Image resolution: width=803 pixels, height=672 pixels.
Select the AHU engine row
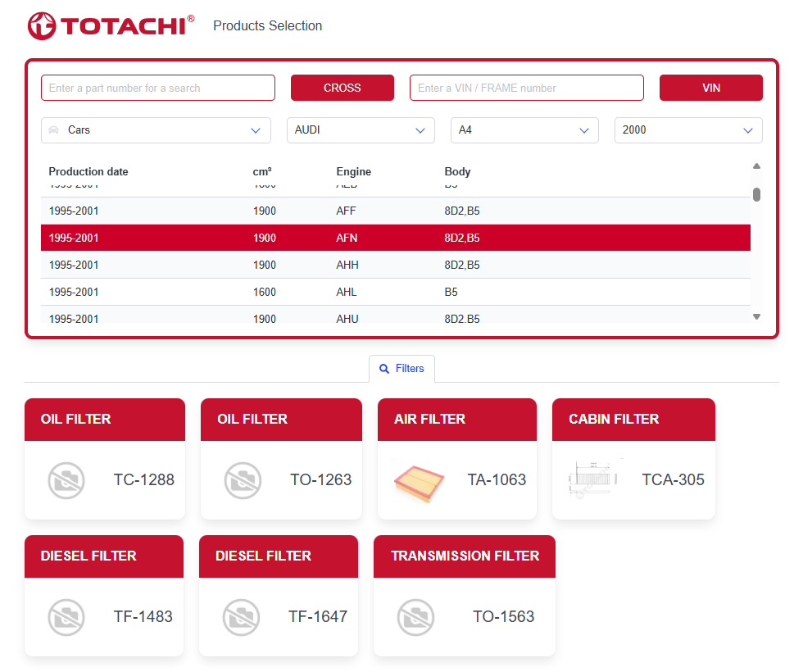[395, 315]
